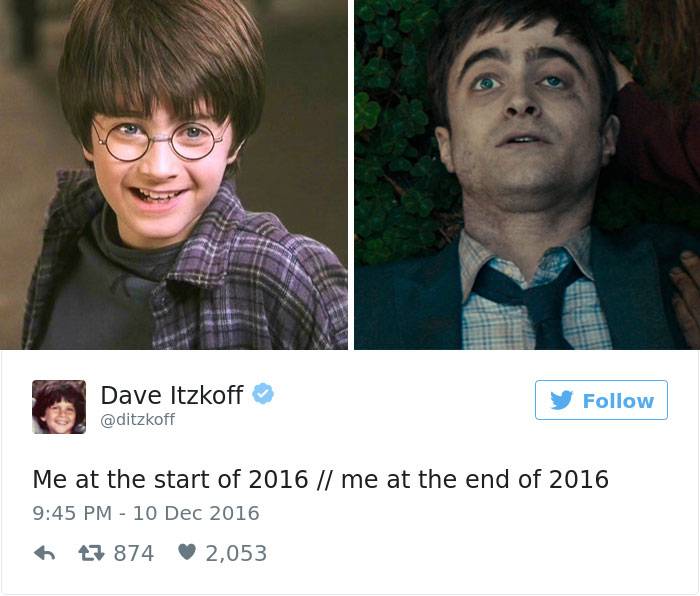700x596 pixels.
Task: Open the profile avatar thumbnail
Action: [59, 407]
